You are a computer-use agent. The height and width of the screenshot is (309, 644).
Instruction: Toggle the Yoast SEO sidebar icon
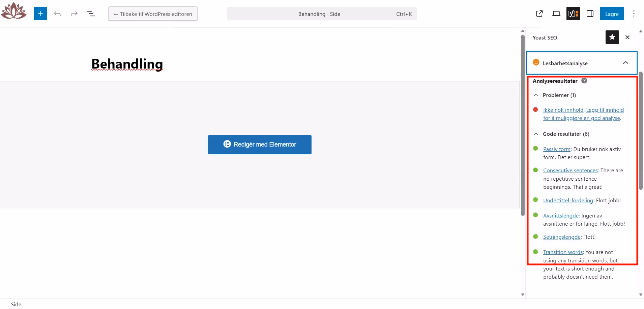coord(573,14)
